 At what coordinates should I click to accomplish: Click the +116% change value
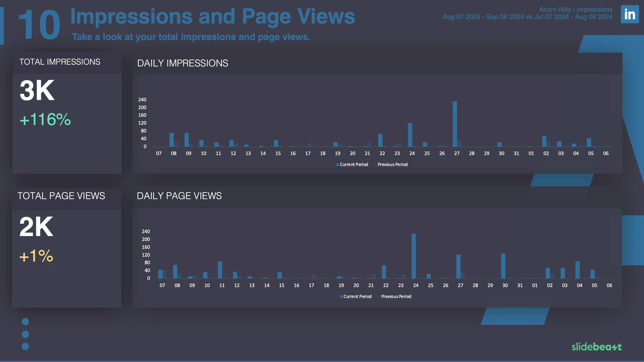pyautogui.click(x=45, y=119)
